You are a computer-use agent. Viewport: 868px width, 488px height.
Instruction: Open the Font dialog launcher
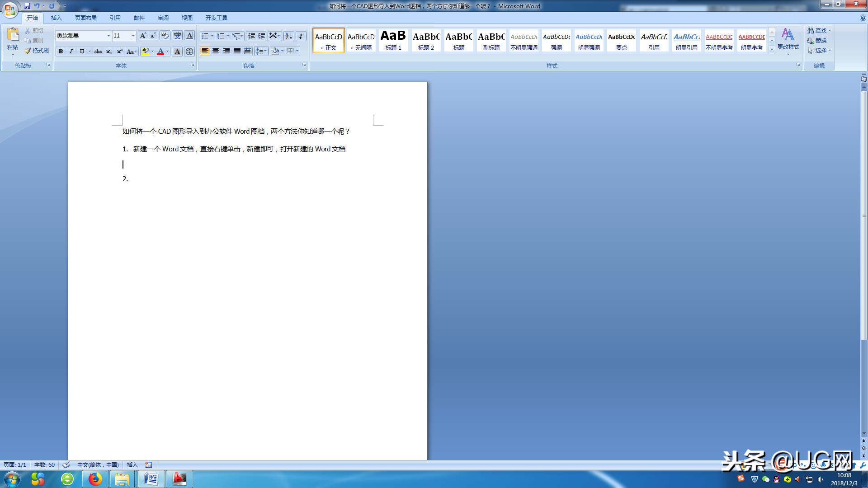[x=192, y=65]
